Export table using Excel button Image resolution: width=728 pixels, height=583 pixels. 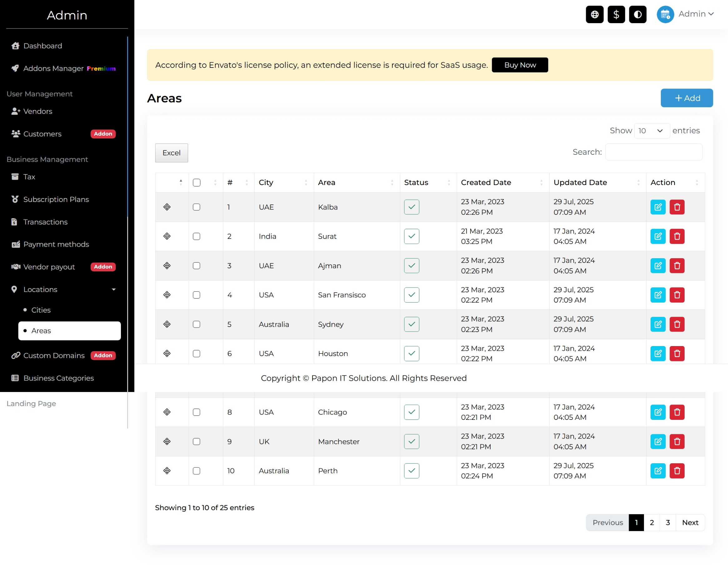172,153
